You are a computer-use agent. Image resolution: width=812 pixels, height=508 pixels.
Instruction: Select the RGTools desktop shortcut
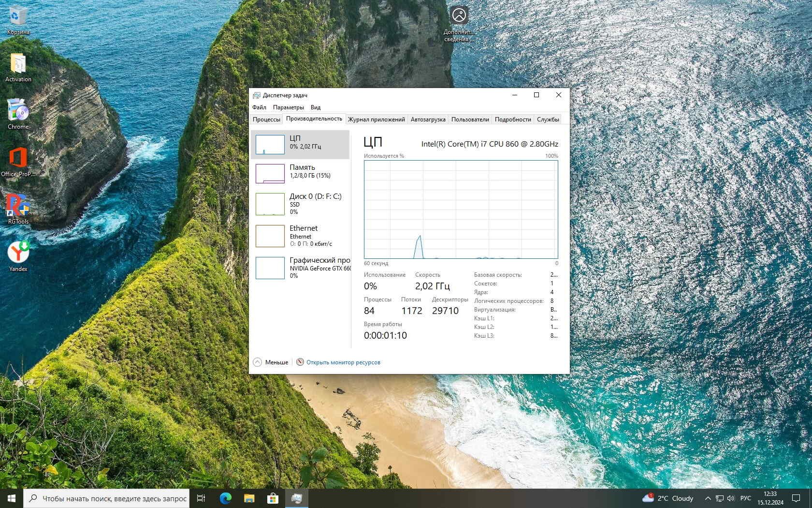tap(18, 209)
